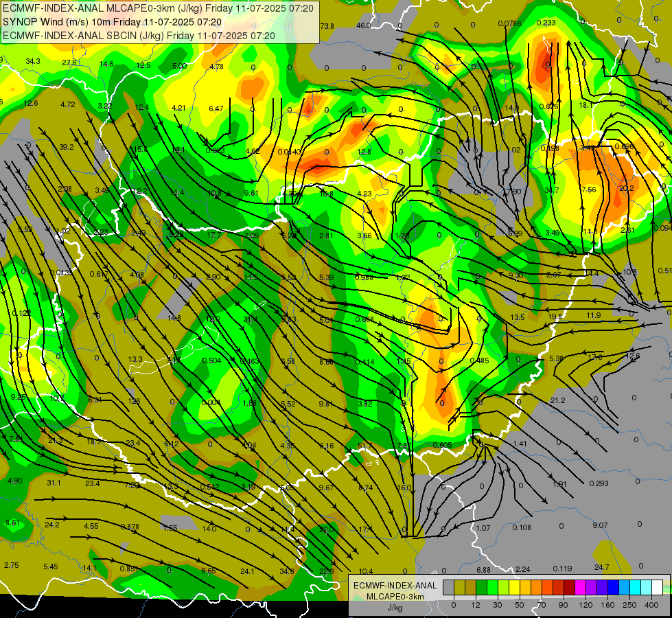Click the map value 24.7
This screenshot has height=618, width=672.
[602, 567]
